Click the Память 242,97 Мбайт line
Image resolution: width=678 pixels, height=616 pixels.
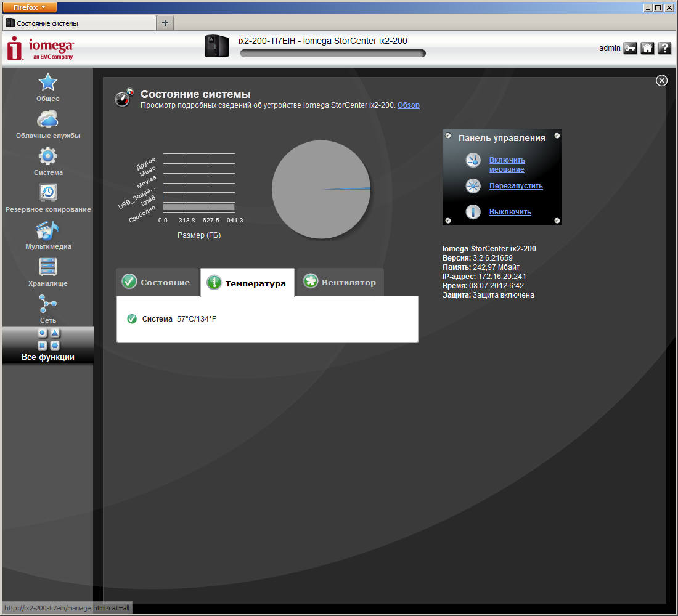point(481,267)
